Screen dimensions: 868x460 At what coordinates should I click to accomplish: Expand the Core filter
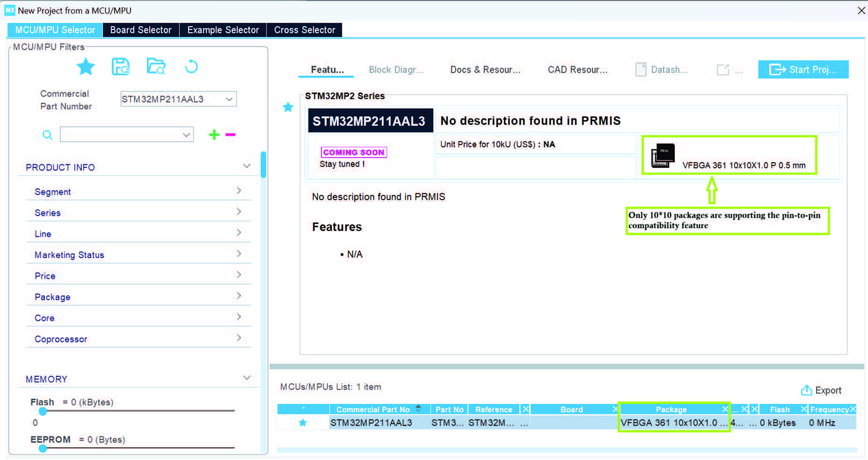(x=239, y=317)
